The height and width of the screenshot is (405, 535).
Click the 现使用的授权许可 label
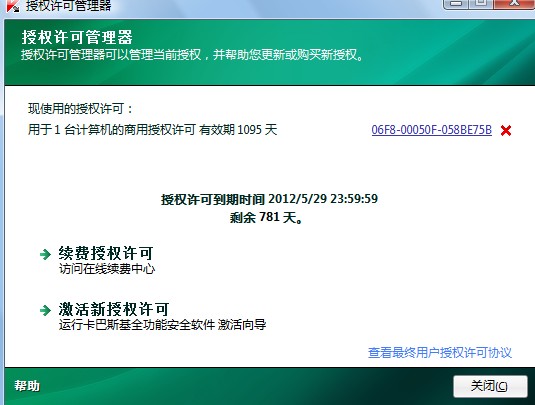coord(80,109)
